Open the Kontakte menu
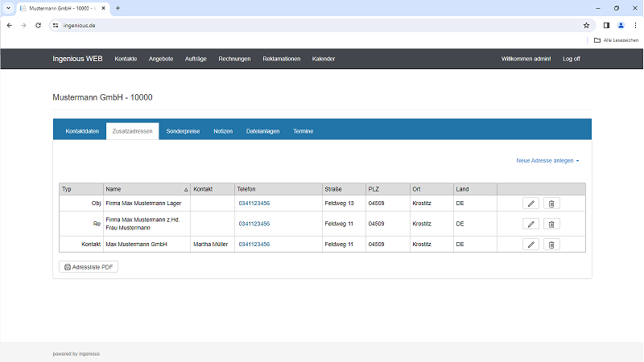This screenshot has height=362, width=644. click(126, 59)
